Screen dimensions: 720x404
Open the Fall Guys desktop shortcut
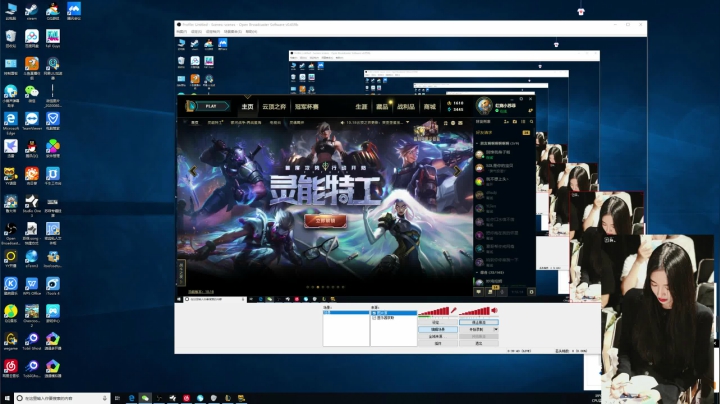[x=52, y=39]
